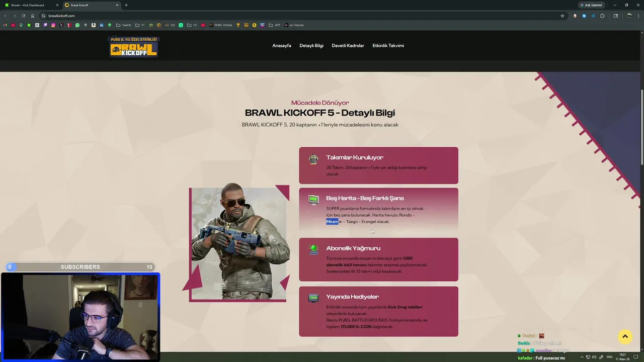Open the LinkedIn bookmark icon

tap(102, 25)
